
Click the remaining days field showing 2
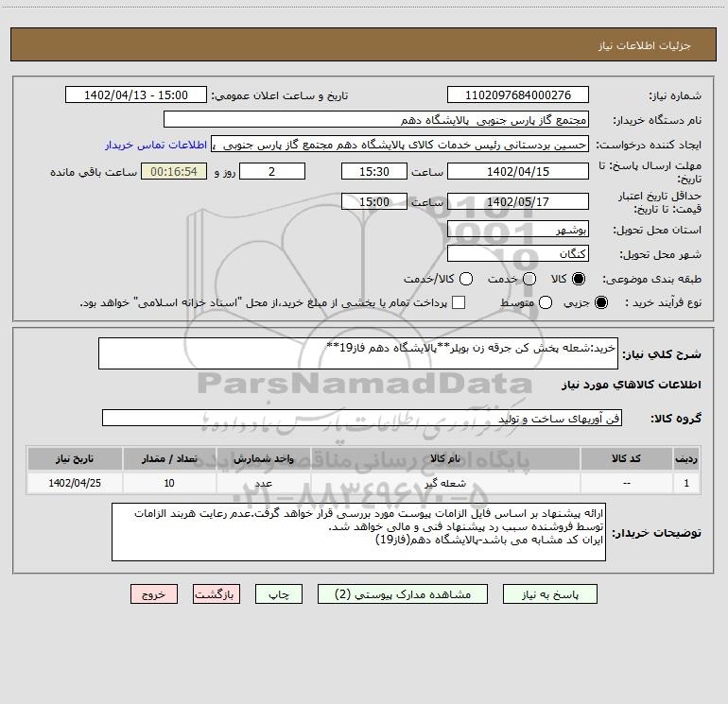pyautogui.click(x=272, y=171)
